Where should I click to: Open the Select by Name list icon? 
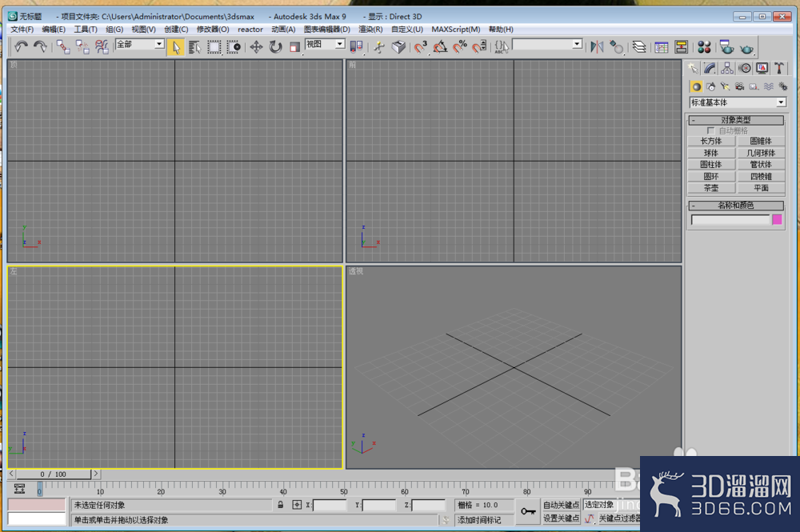pos(195,47)
